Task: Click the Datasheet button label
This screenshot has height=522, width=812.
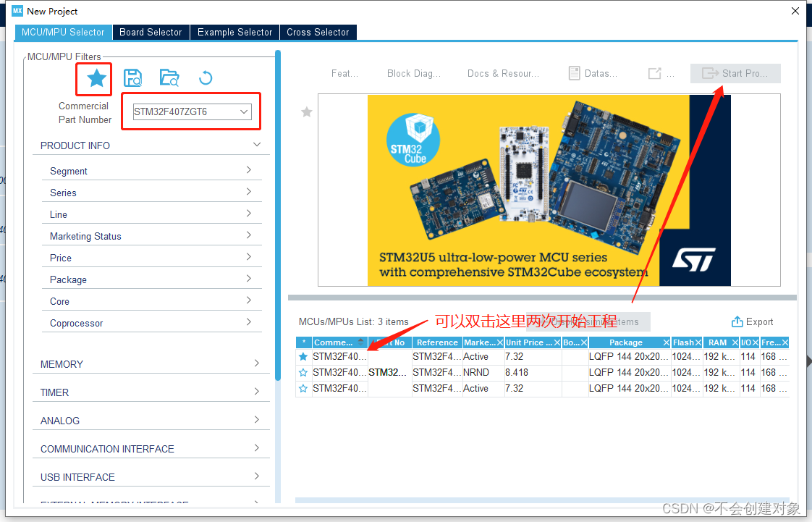Action: [x=601, y=74]
